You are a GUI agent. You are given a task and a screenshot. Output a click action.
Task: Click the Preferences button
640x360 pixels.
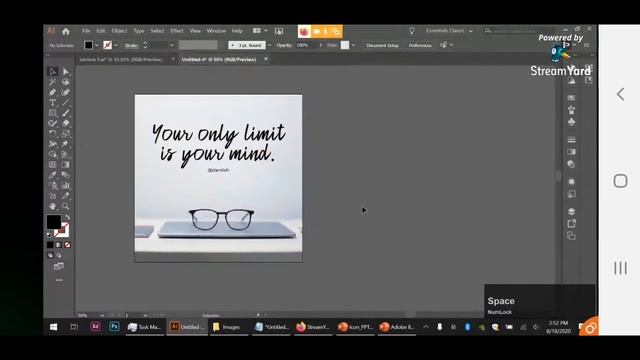coord(420,45)
